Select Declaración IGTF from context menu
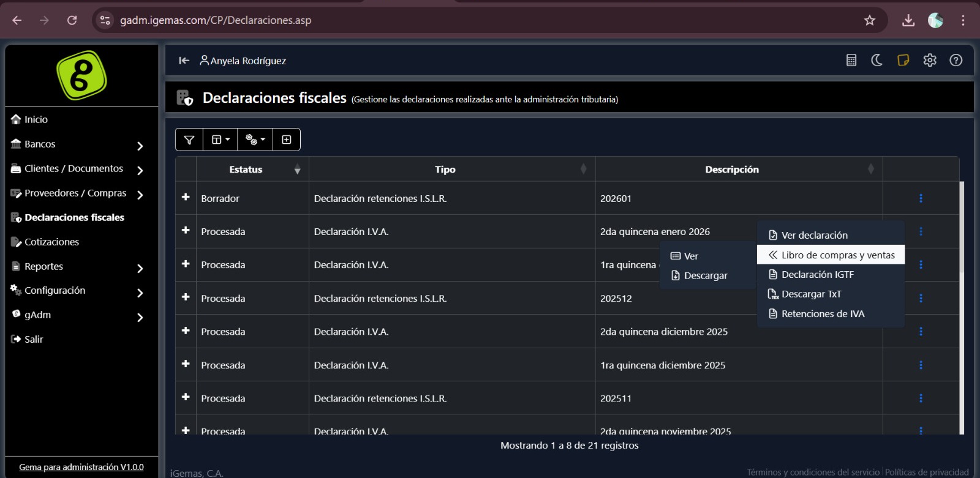This screenshot has width=980, height=478. point(817,275)
